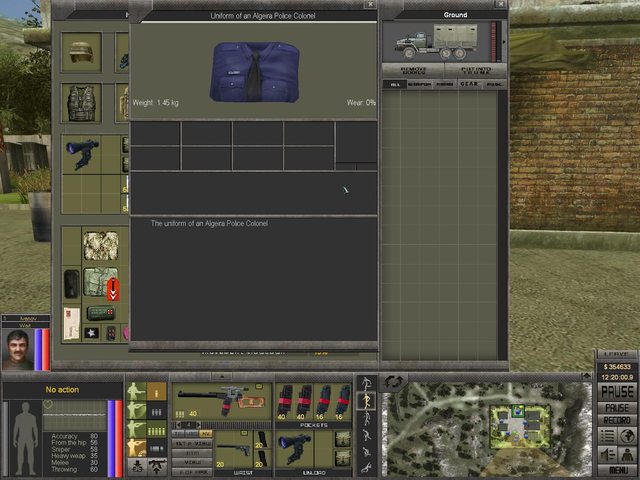
Task: Select the crawling prone posture icon
Action: (366, 467)
